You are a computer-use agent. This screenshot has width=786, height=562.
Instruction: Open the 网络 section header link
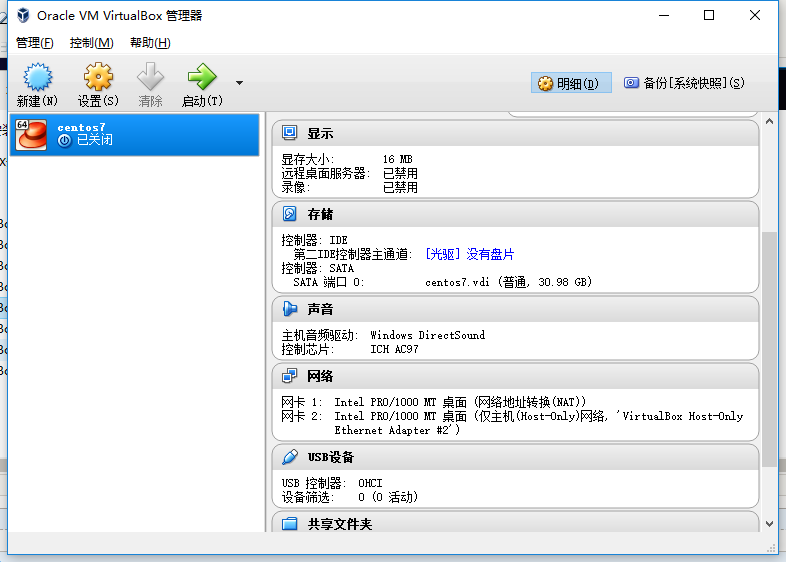pyautogui.click(x=320, y=377)
